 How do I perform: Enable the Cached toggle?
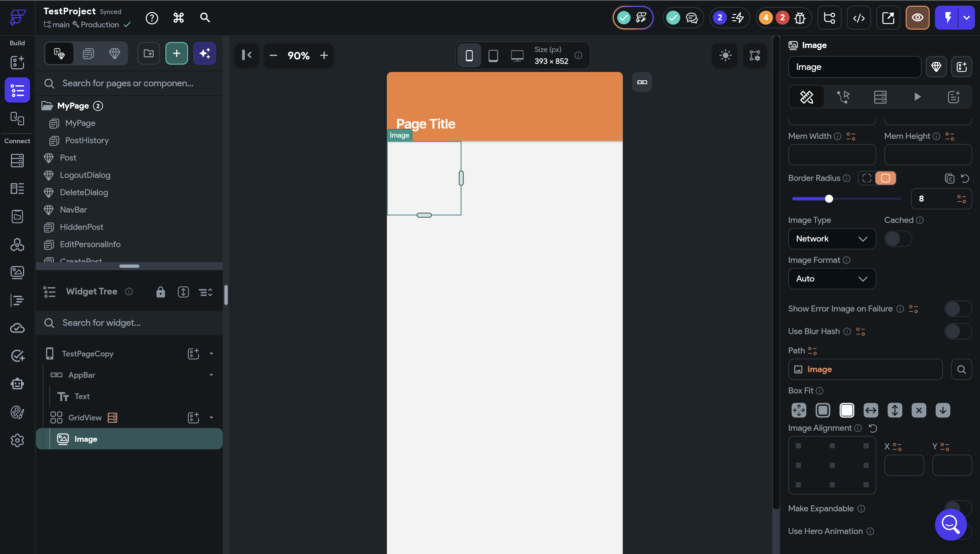(x=897, y=239)
